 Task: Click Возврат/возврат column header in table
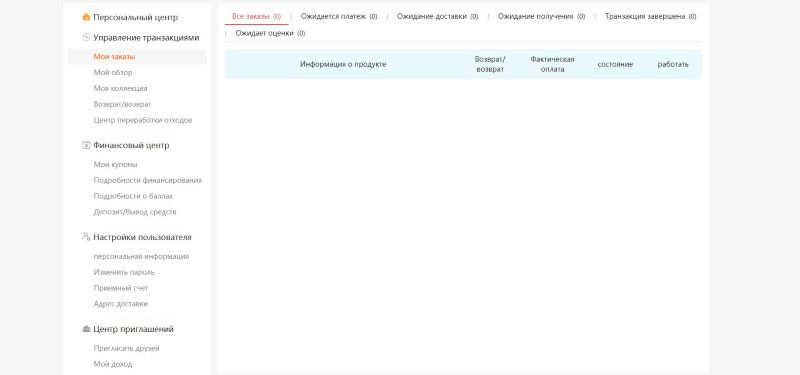coord(490,64)
